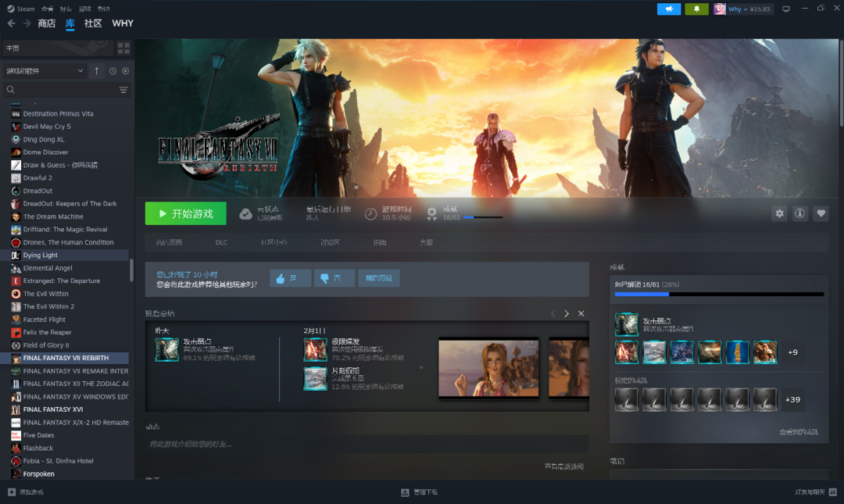844x504 pixels.
Task: Click the sidebar game list scrollbar
Action: [131, 270]
